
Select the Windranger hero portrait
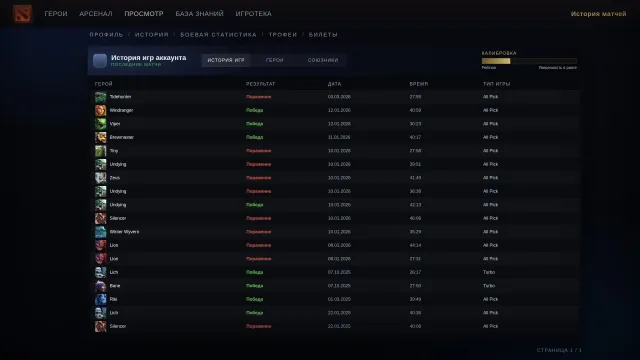tap(100, 111)
